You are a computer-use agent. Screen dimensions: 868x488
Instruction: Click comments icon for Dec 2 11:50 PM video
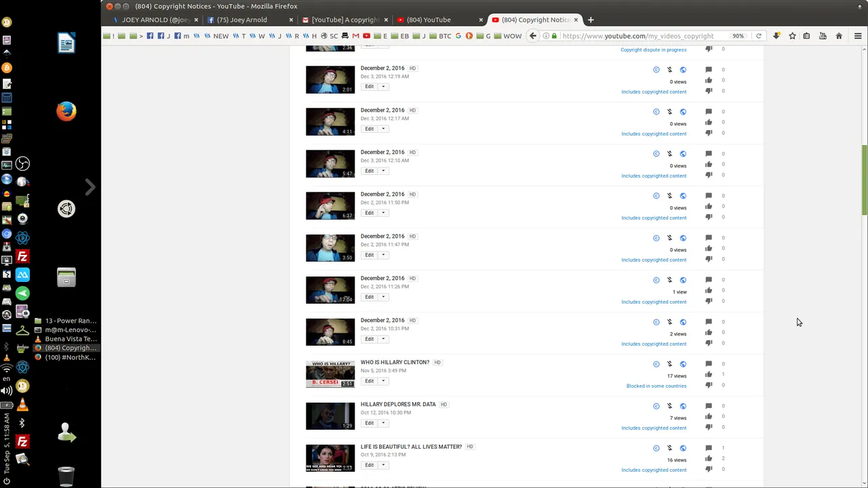tap(709, 195)
